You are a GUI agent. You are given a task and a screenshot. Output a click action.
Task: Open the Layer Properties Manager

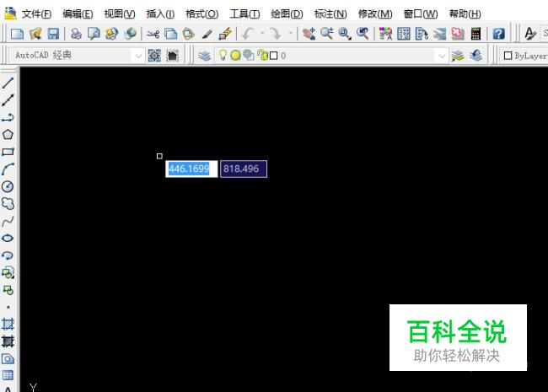(x=205, y=56)
